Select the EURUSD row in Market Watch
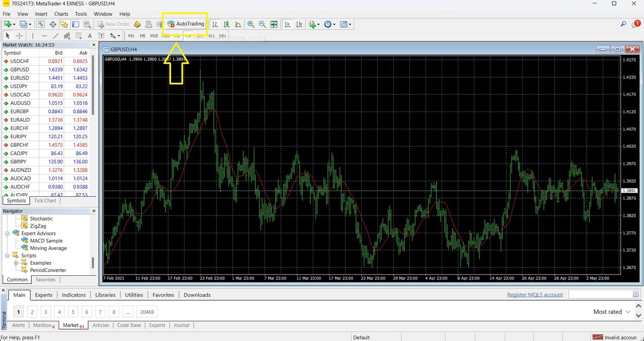The height and width of the screenshot is (341, 644). click(x=46, y=78)
